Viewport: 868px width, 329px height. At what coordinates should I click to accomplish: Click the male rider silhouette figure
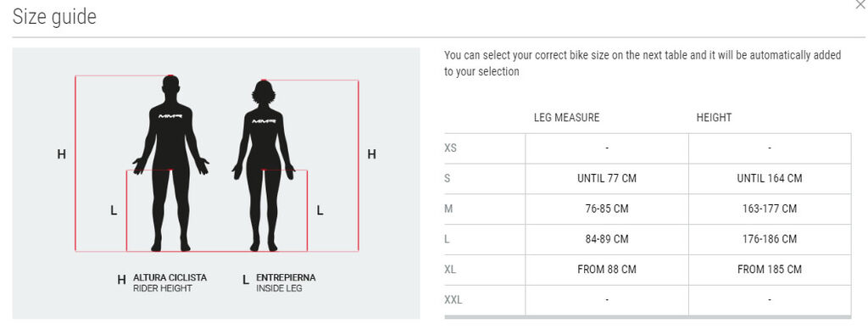[x=170, y=164]
